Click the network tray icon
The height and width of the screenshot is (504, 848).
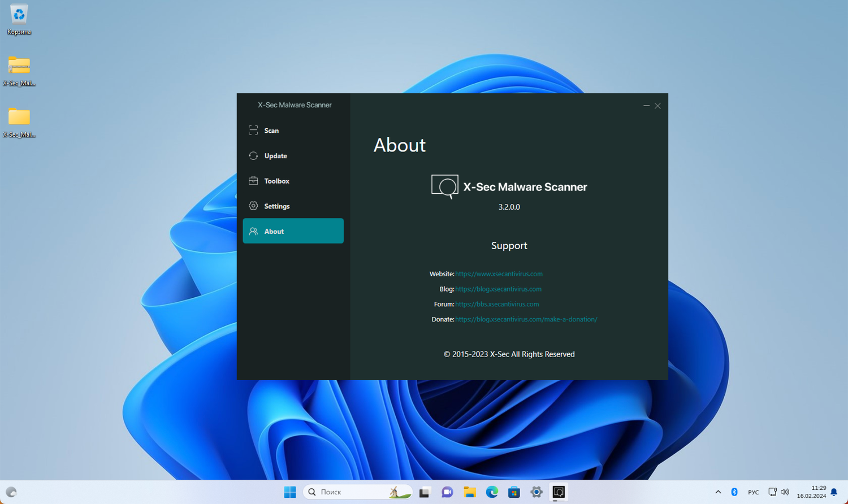(x=772, y=492)
